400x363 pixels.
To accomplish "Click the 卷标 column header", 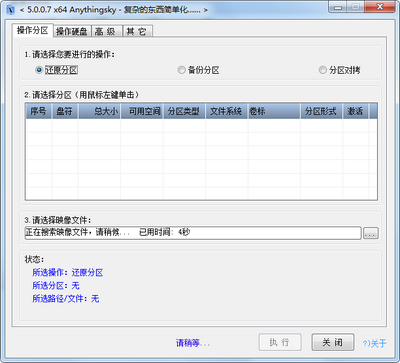I will [274, 111].
